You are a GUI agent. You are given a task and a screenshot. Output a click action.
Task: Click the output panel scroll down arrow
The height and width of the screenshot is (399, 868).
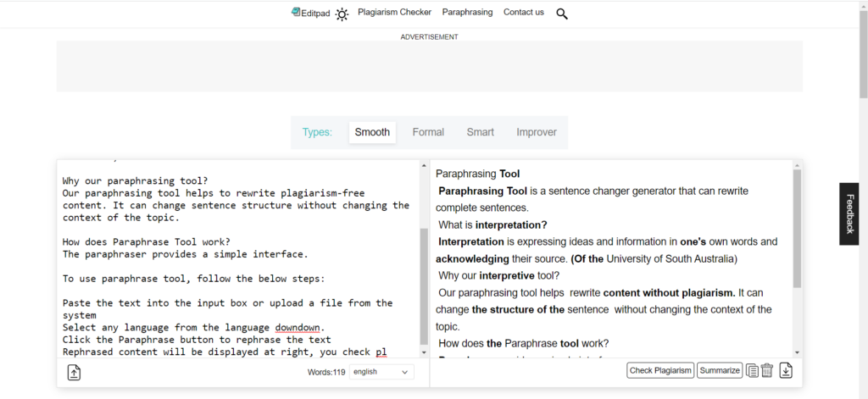click(x=797, y=352)
